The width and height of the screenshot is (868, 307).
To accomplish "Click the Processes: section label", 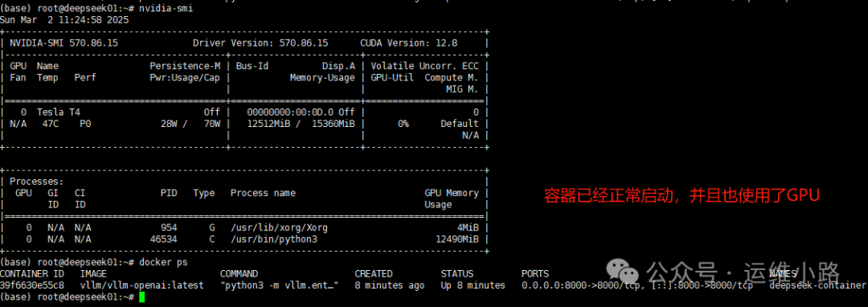I will click(x=36, y=182).
